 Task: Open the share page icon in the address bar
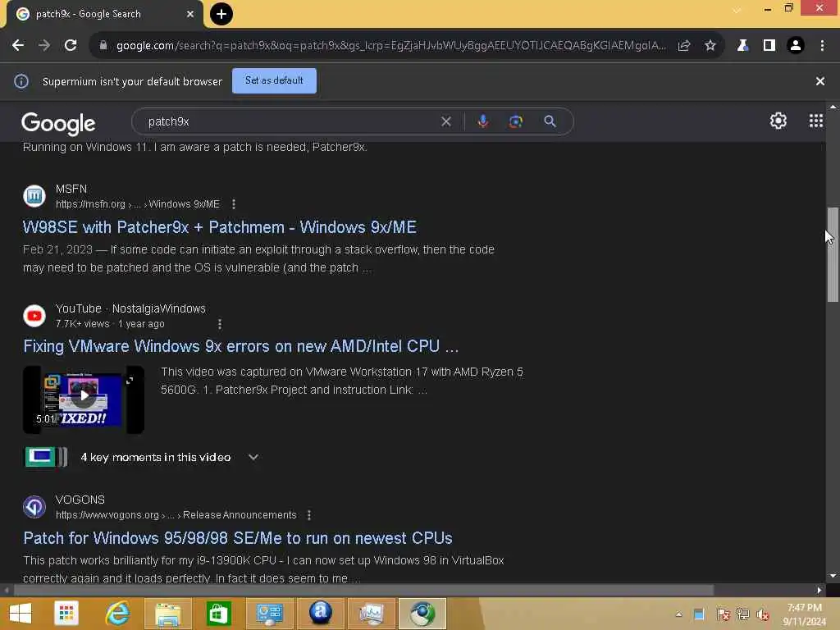coord(683,46)
